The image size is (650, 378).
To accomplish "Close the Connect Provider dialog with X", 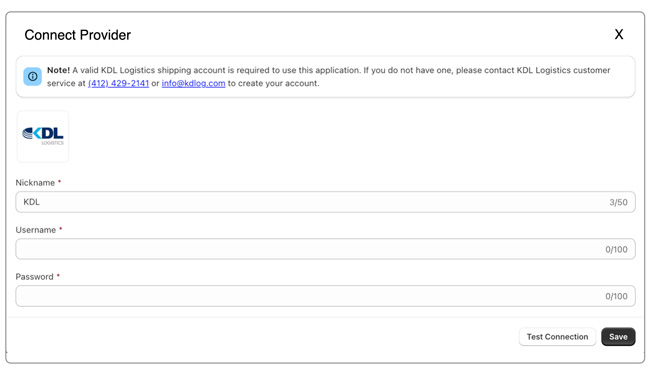I will pos(618,34).
